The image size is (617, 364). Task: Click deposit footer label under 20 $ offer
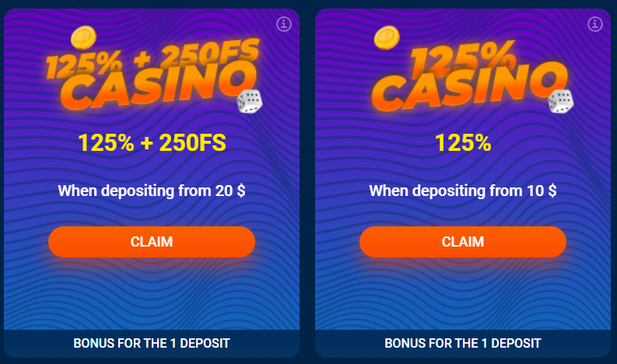pyautogui.click(x=152, y=342)
